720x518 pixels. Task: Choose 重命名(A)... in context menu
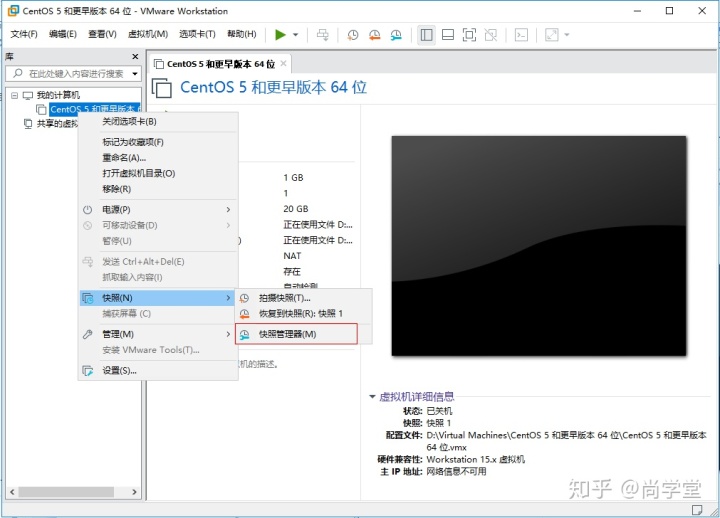[158, 158]
